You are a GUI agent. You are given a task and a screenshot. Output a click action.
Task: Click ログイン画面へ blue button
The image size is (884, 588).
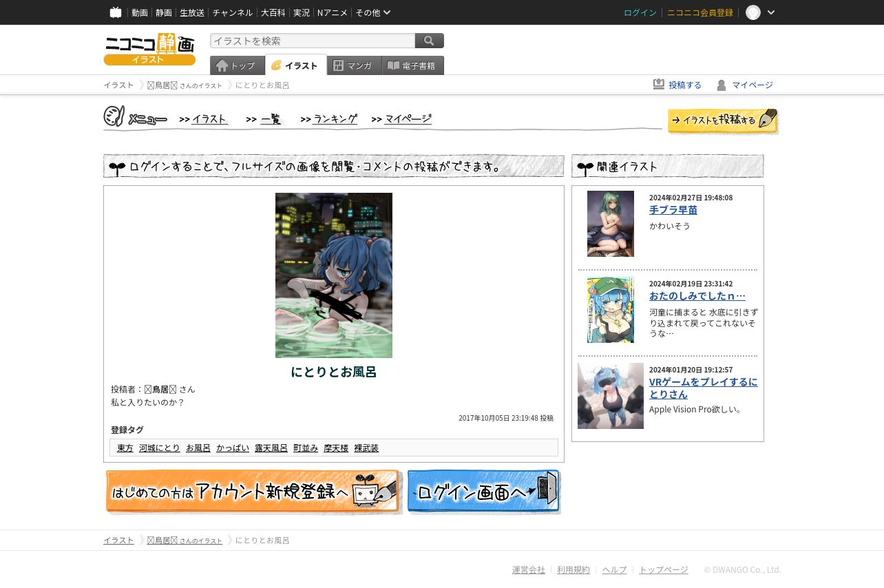coord(484,492)
